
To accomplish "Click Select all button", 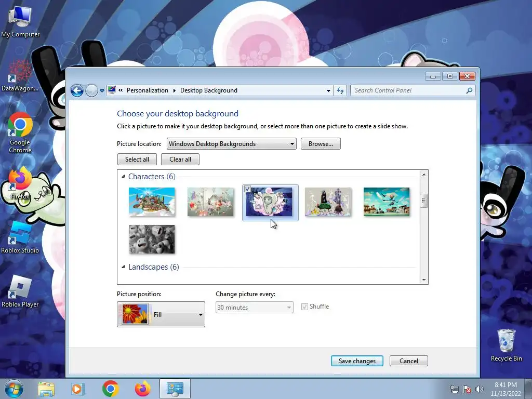I will [x=137, y=159].
